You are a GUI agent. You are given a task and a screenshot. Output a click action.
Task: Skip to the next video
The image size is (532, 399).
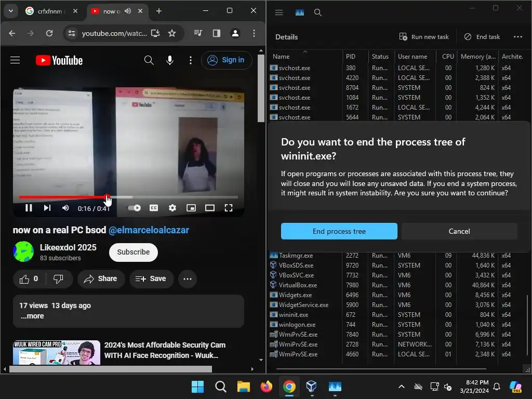click(x=47, y=208)
